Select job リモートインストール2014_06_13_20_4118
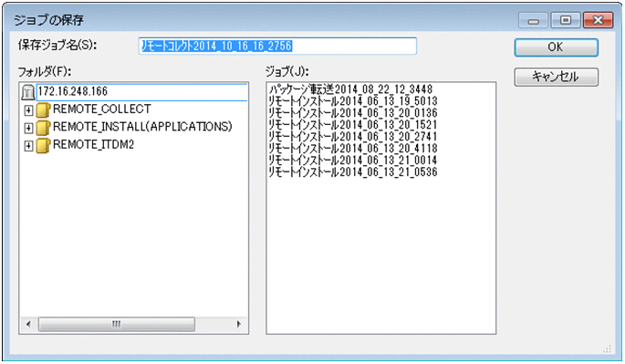Viewport: 625px width, 364px height. tap(353, 149)
